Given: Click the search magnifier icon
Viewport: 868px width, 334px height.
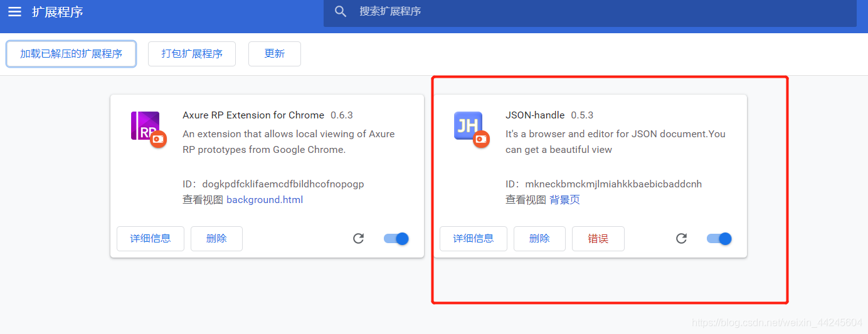Looking at the screenshot, I should (341, 11).
